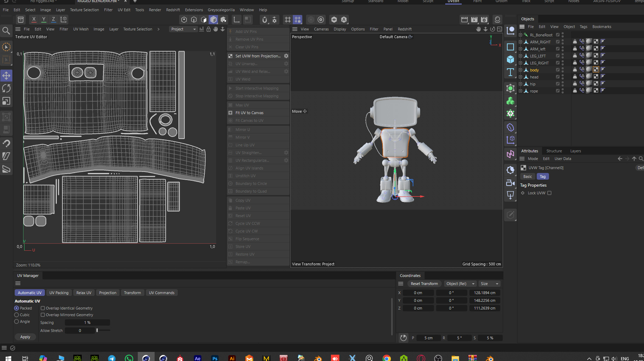
Task: Expand the RL_BoneRoot object tree
Action: [x=521, y=35]
